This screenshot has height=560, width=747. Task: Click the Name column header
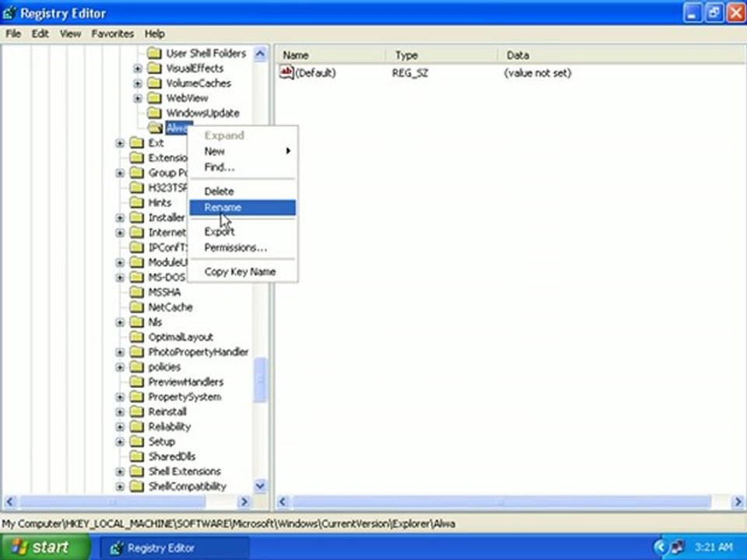click(x=331, y=55)
